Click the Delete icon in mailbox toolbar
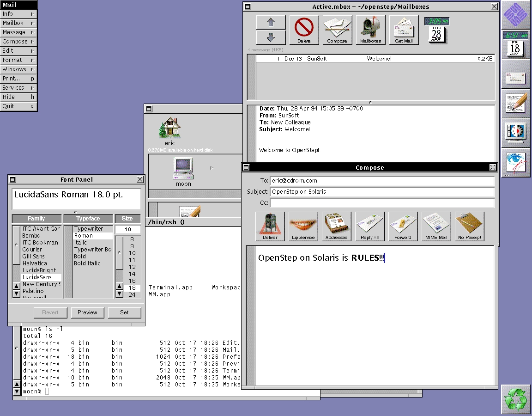 (x=304, y=30)
